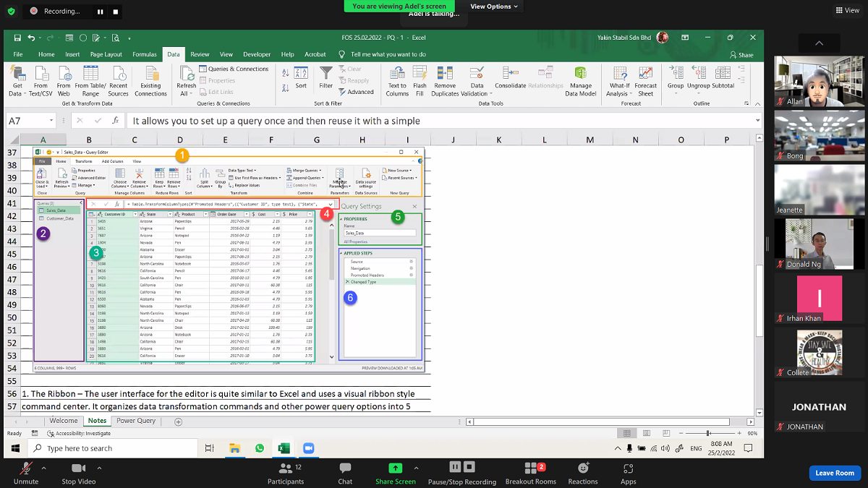Open Zoom View Options dropdown

point(495,7)
